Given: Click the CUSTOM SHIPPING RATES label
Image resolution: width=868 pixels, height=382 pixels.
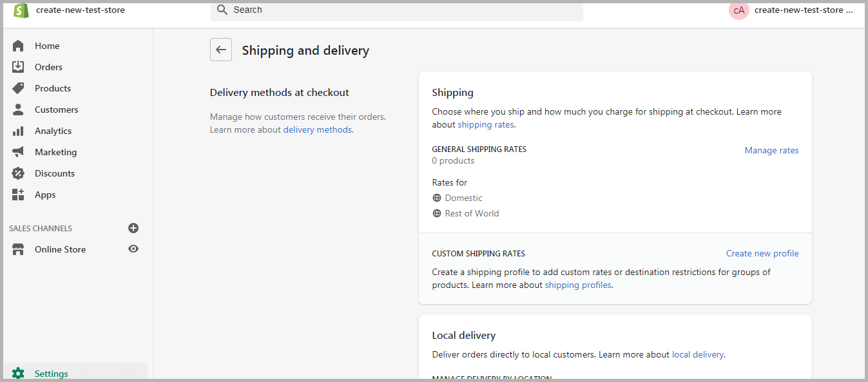Looking at the screenshot, I should pos(478,253).
